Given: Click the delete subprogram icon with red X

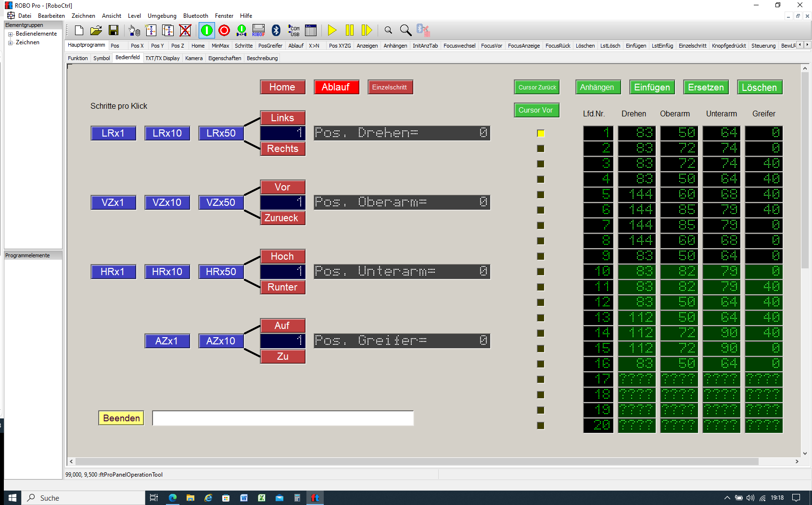Looking at the screenshot, I should tap(185, 30).
